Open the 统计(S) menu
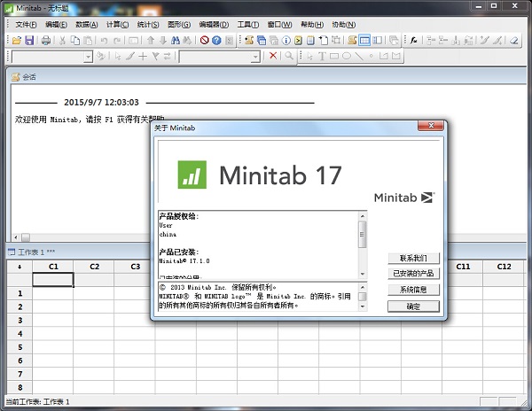The height and width of the screenshot is (411, 532). tap(146, 24)
